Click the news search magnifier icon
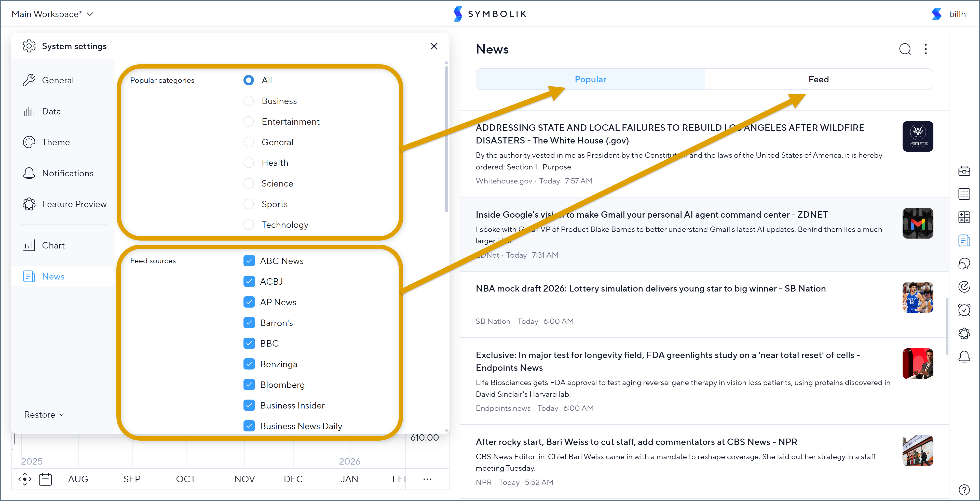 click(x=905, y=49)
